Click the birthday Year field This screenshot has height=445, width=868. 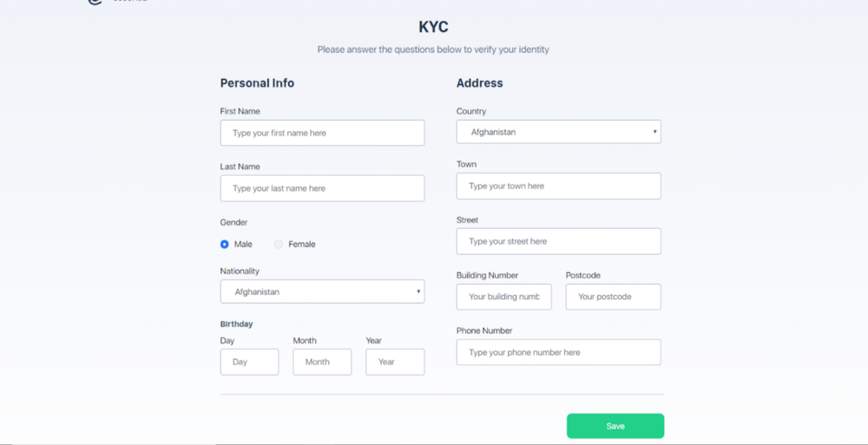[x=395, y=362]
